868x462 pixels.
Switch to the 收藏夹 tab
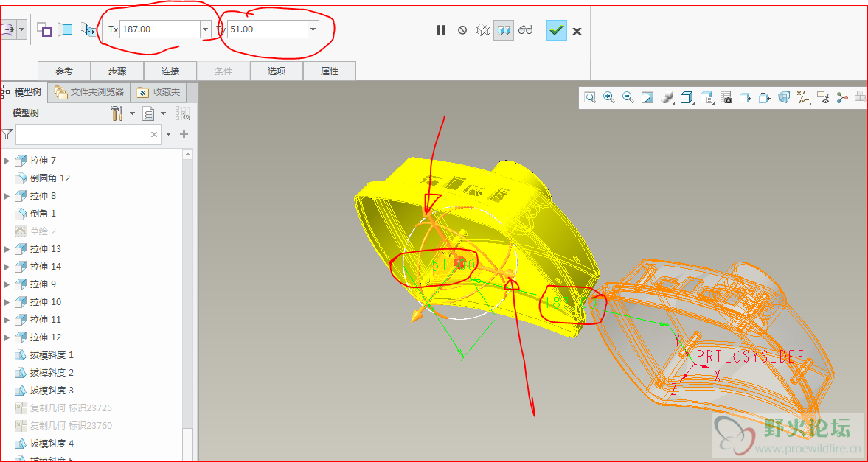(159, 92)
